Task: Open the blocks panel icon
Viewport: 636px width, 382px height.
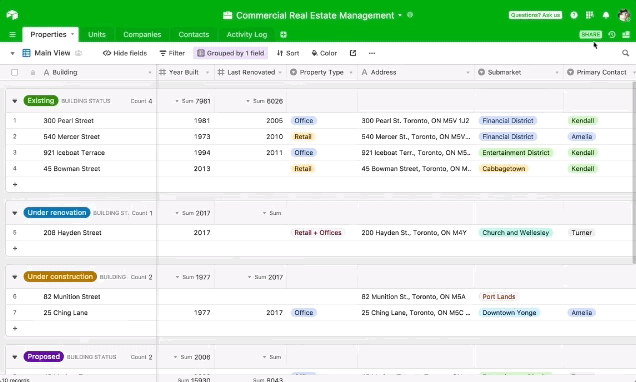Action: click(x=626, y=34)
